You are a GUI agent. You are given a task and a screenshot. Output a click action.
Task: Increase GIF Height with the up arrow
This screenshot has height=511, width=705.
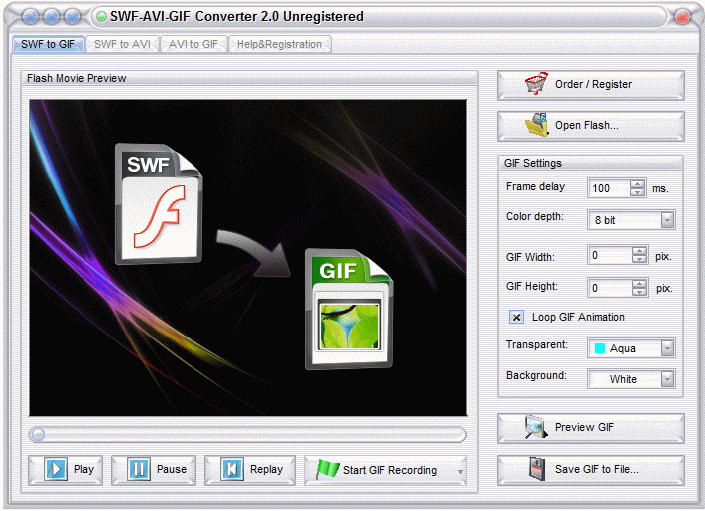(639, 284)
